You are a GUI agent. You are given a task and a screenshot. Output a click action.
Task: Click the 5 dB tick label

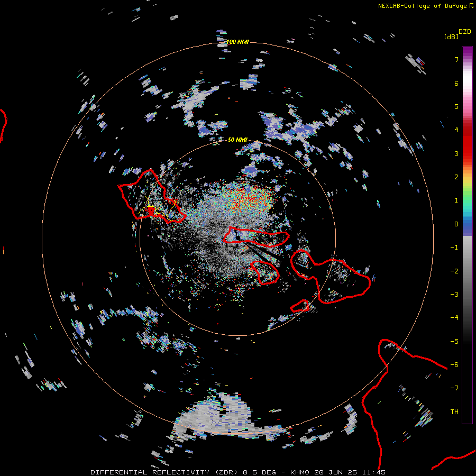coord(456,106)
